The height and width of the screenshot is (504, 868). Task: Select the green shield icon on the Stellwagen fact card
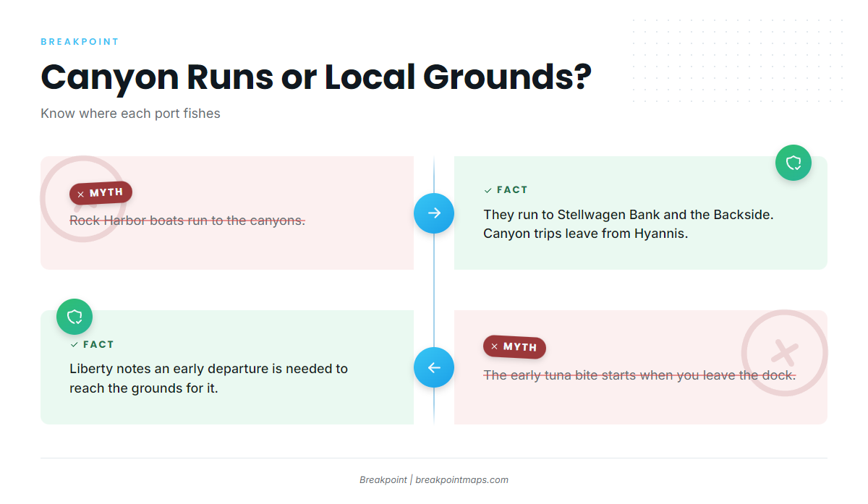click(x=793, y=163)
